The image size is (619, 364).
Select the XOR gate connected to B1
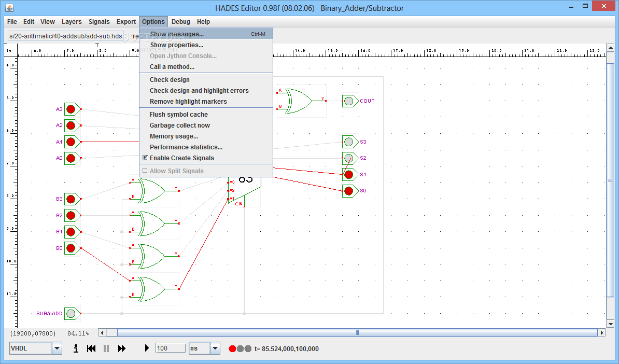tap(154, 256)
